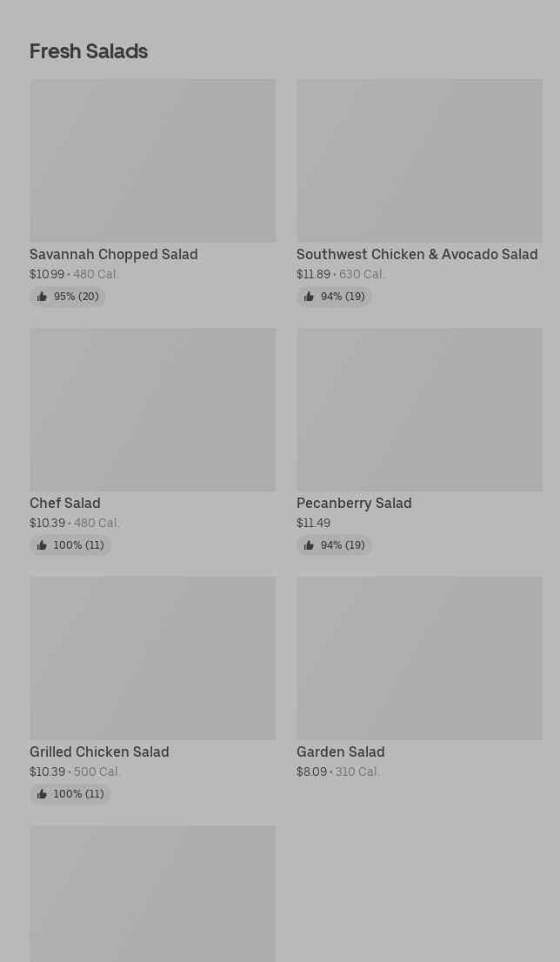The image size is (560, 962).
Task: Open the Pecanberry Salad photo
Action: pos(419,410)
